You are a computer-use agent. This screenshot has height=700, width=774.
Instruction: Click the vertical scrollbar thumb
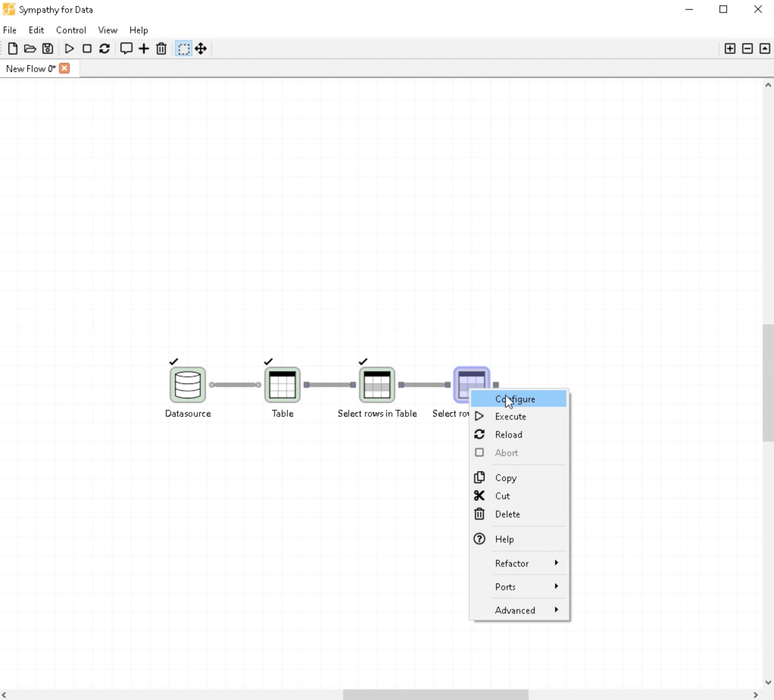[x=768, y=383]
